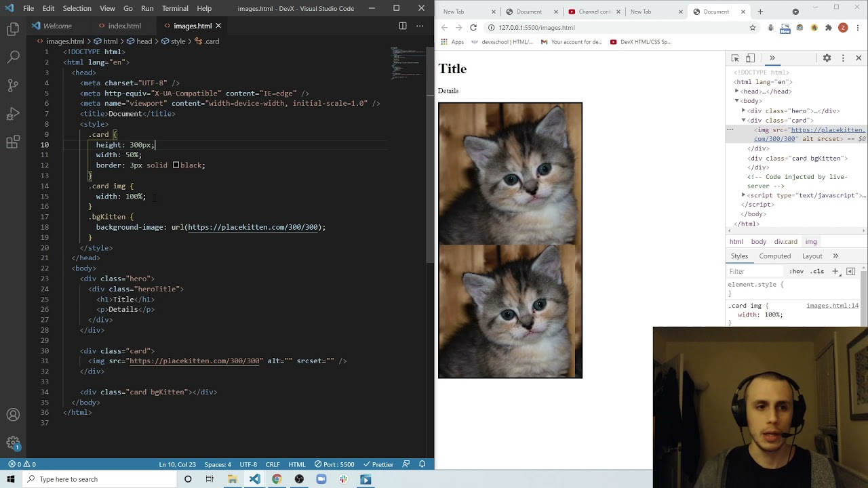Click the style breadcrumb in editor
The width and height of the screenshot is (868, 488).
point(173,41)
